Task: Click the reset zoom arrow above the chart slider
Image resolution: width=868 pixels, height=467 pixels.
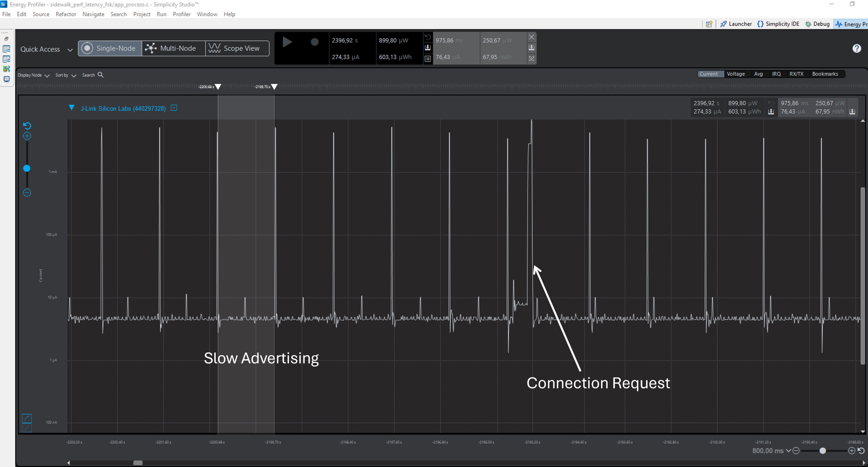Action: coord(26,125)
